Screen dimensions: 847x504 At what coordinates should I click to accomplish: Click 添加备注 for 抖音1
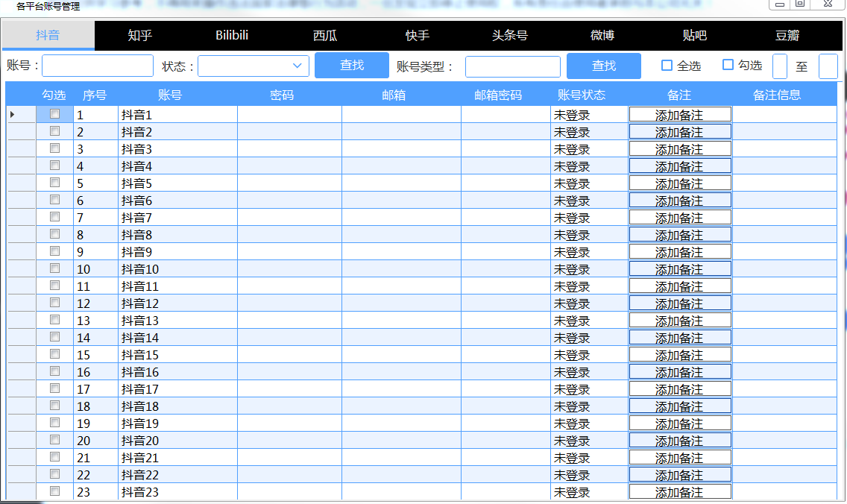(x=680, y=115)
